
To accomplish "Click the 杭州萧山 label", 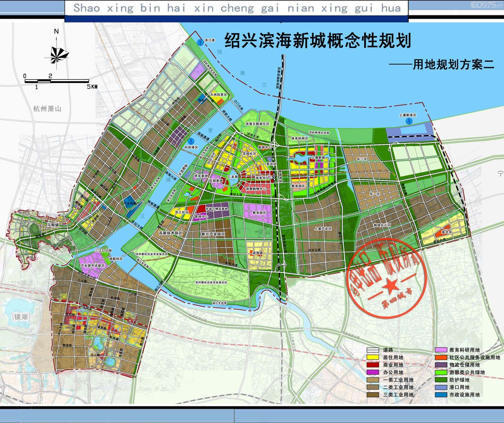I will [47, 109].
